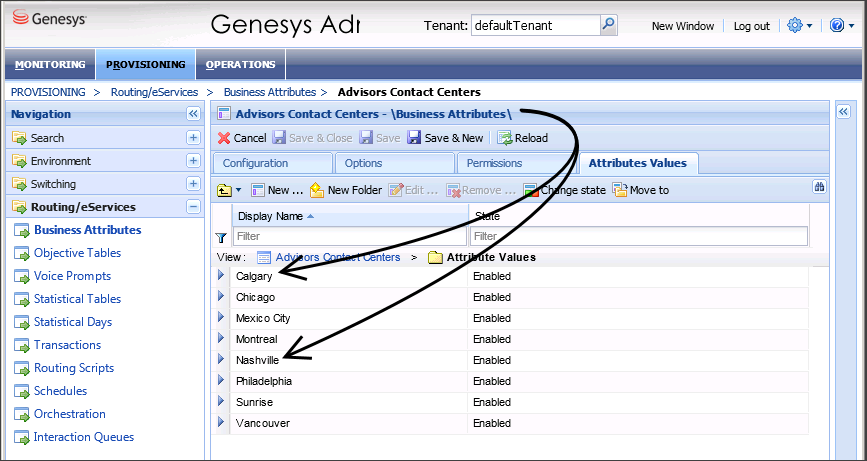Click the binoculars find icon
The image size is (867, 461).
pos(819,187)
